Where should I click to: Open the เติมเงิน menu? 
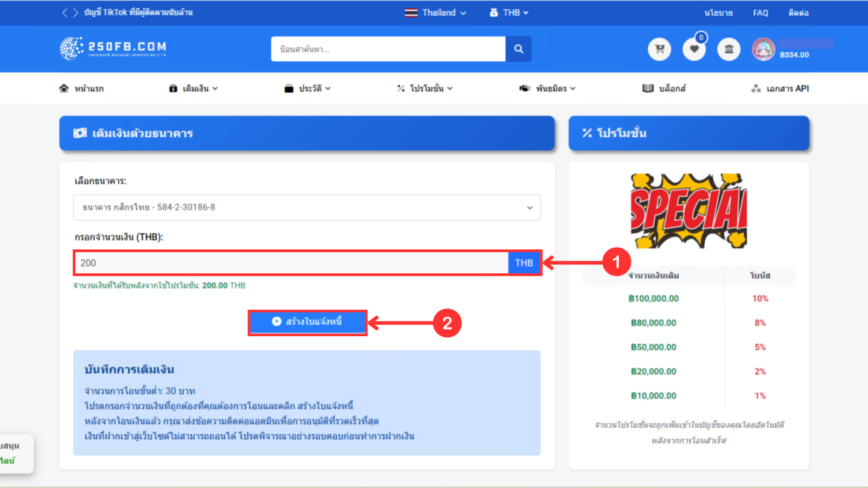coord(194,88)
